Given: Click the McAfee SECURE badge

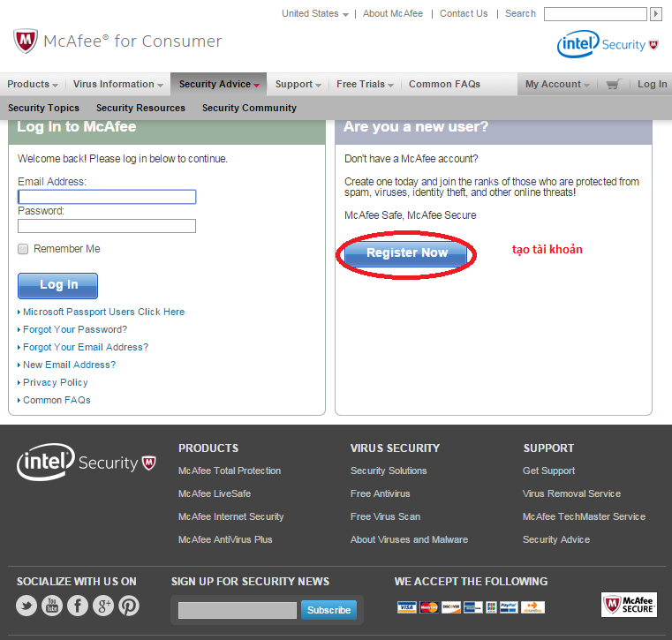Looking at the screenshot, I should (629, 605).
